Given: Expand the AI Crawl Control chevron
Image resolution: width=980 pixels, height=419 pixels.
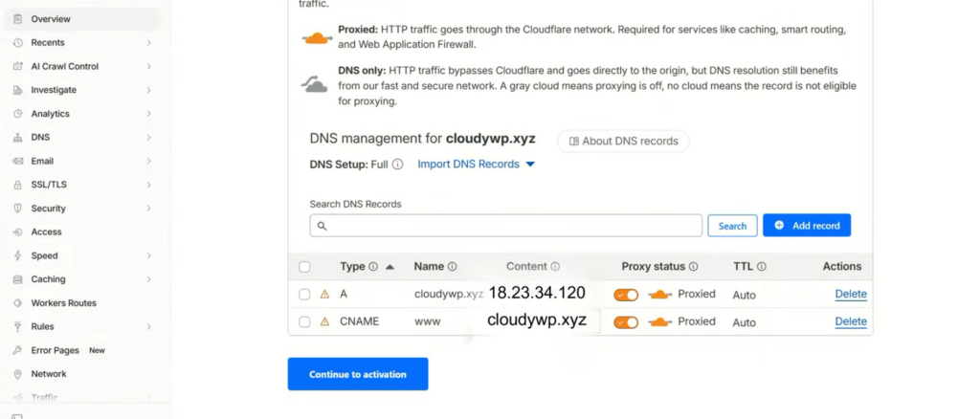Looking at the screenshot, I should pos(148,66).
